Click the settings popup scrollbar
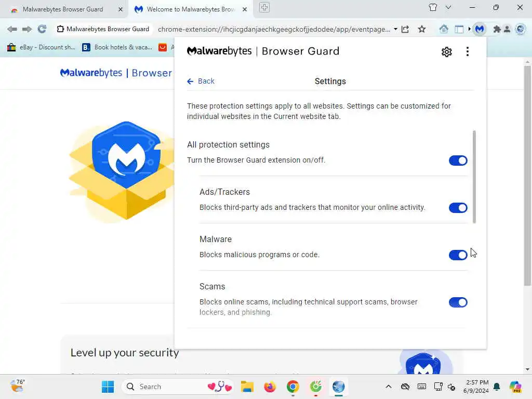This screenshot has width=532, height=399. (474, 177)
